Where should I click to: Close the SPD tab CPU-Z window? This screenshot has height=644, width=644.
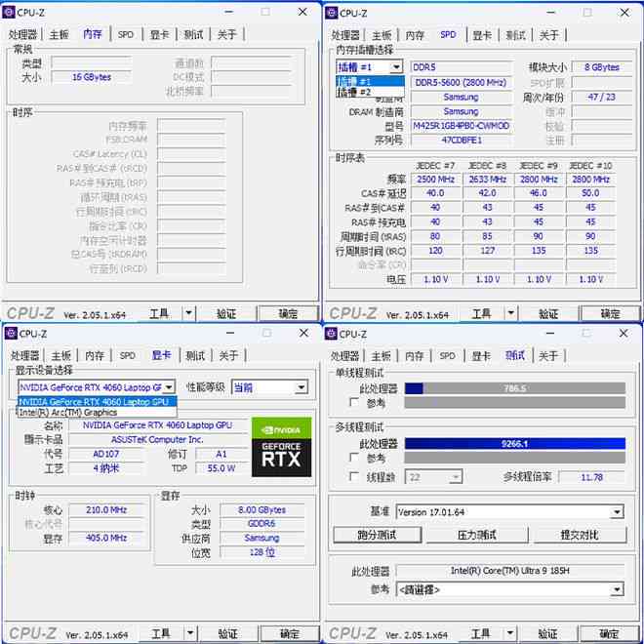click(x=624, y=13)
